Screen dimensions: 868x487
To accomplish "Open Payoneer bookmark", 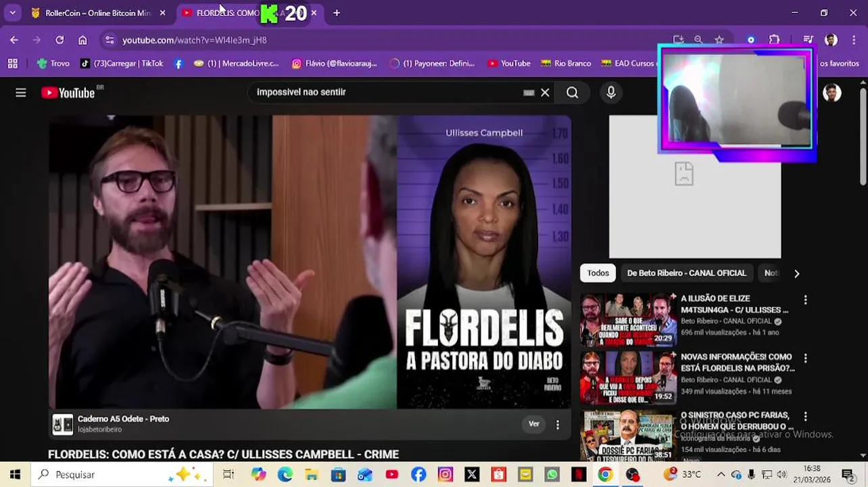I will point(433,64).
